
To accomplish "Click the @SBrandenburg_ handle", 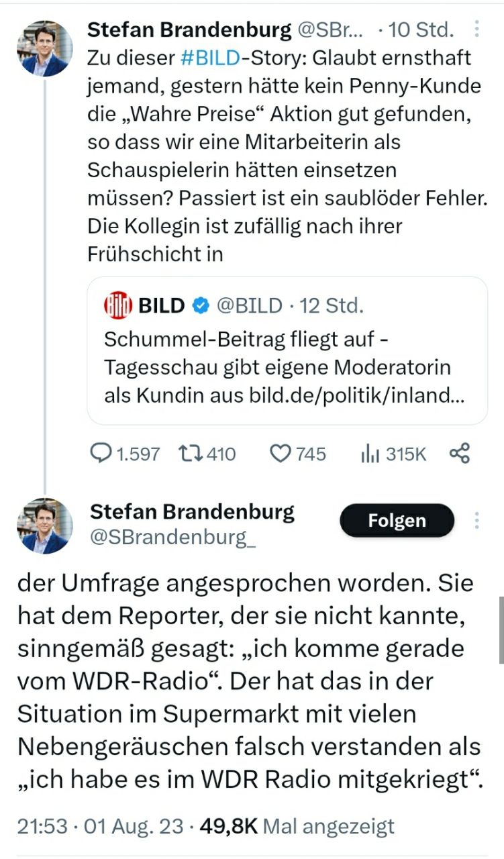I will click(x=172, y=538).
